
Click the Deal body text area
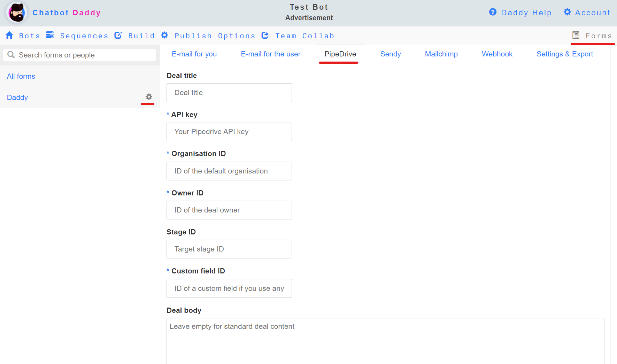(385, 341)
